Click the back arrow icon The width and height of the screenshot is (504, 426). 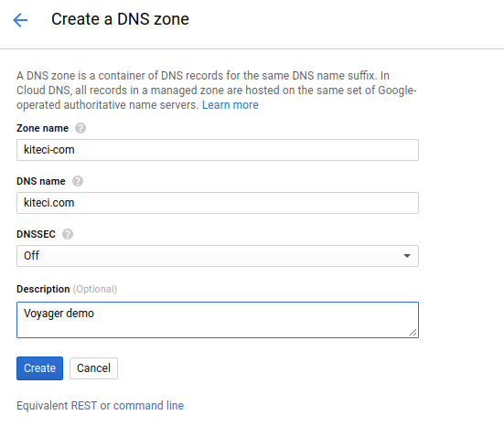click(20, 20)
